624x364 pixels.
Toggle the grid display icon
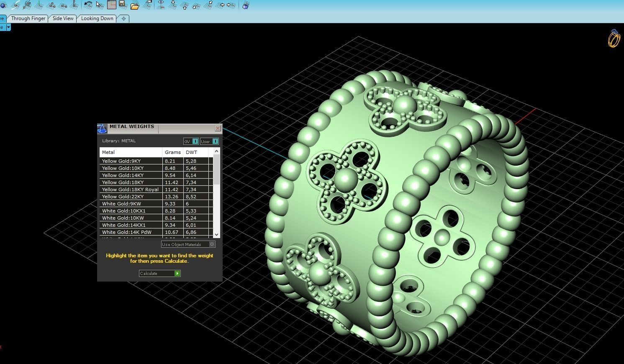[111, 5]
